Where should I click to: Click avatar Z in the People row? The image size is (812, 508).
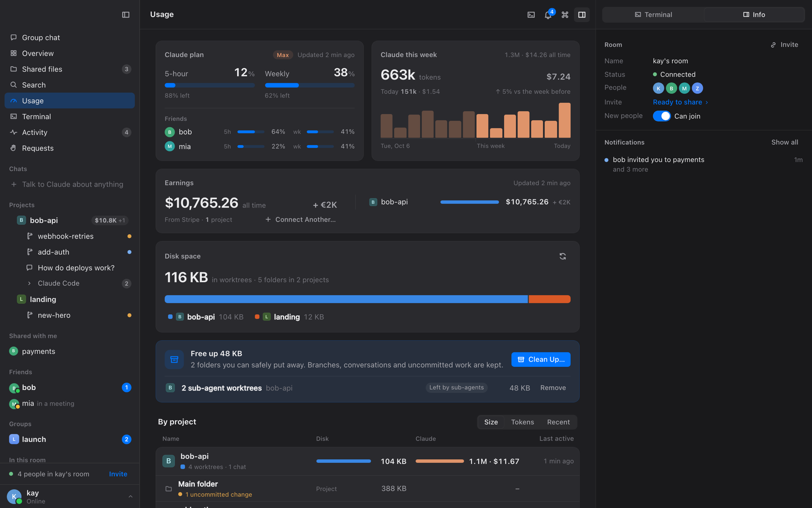[x=697, y=88]
